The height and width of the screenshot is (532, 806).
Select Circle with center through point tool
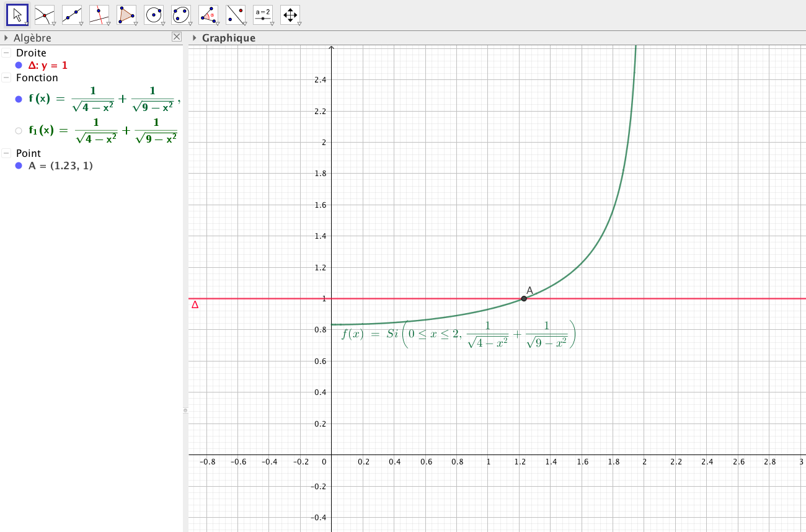(154, 14)
